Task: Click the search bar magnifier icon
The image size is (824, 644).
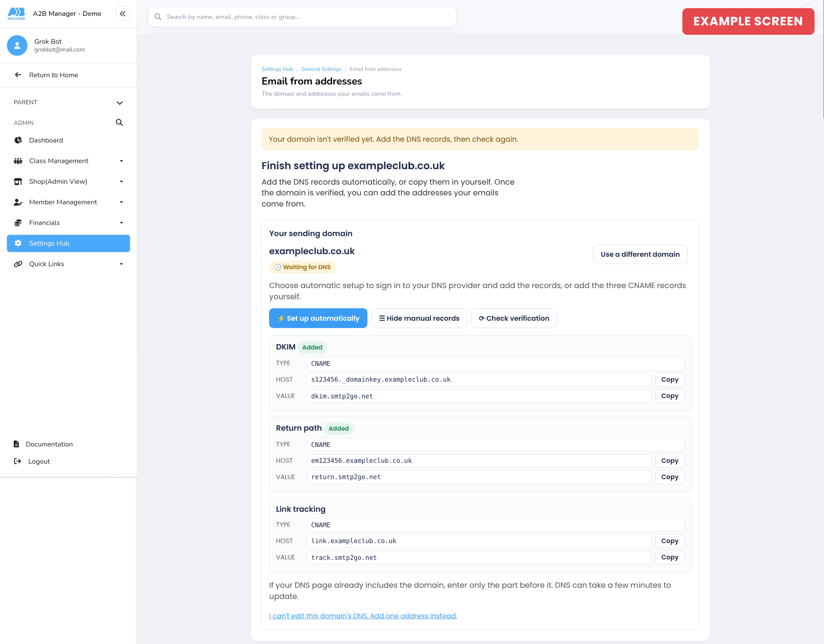Action: 158,17
